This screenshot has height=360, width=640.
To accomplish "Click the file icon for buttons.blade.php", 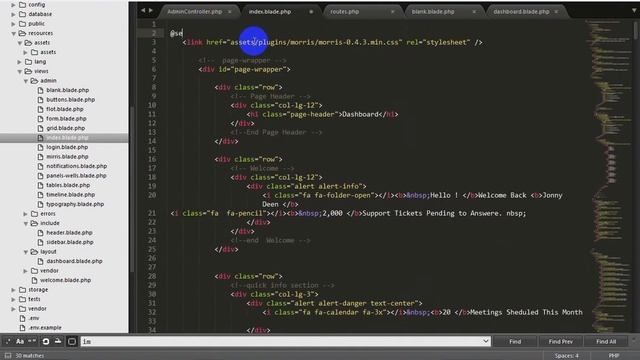I will [x=40, y=100].
